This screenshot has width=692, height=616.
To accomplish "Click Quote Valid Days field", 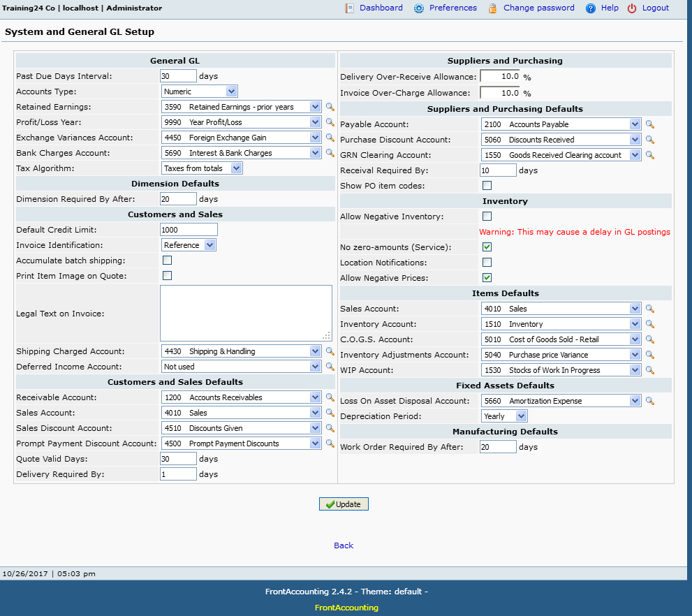I will 178,459.
